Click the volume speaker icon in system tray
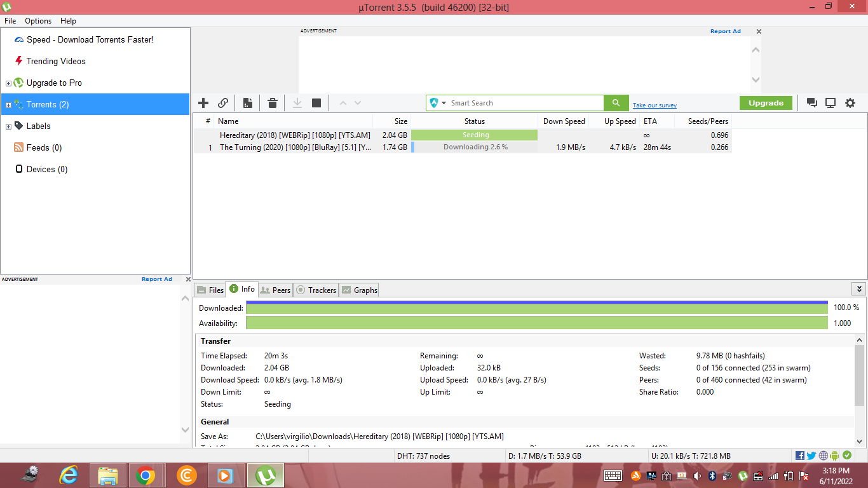 (697, 475)
